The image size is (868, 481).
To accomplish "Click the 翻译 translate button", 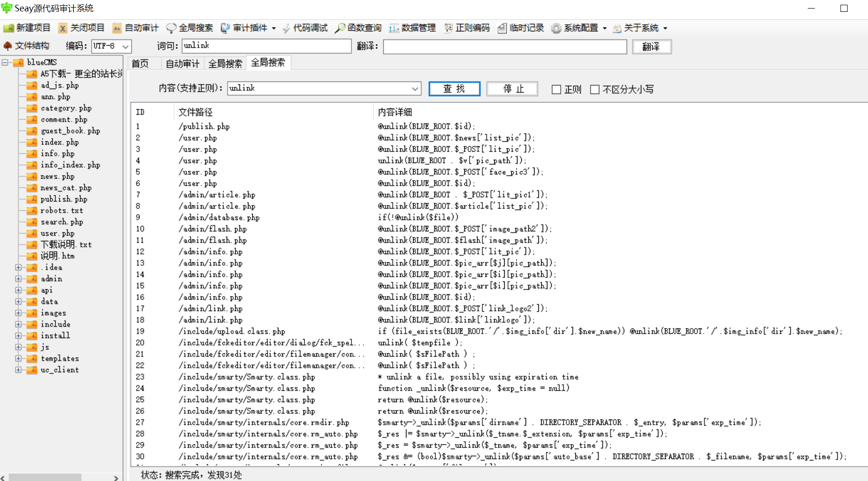I will click(x=652, y=46).
